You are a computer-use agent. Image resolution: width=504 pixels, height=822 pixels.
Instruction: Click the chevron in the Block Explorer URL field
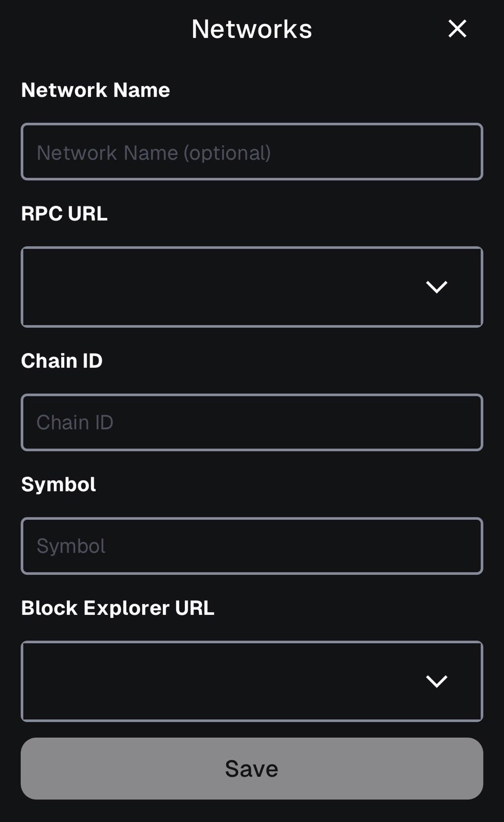coord(437,682)
